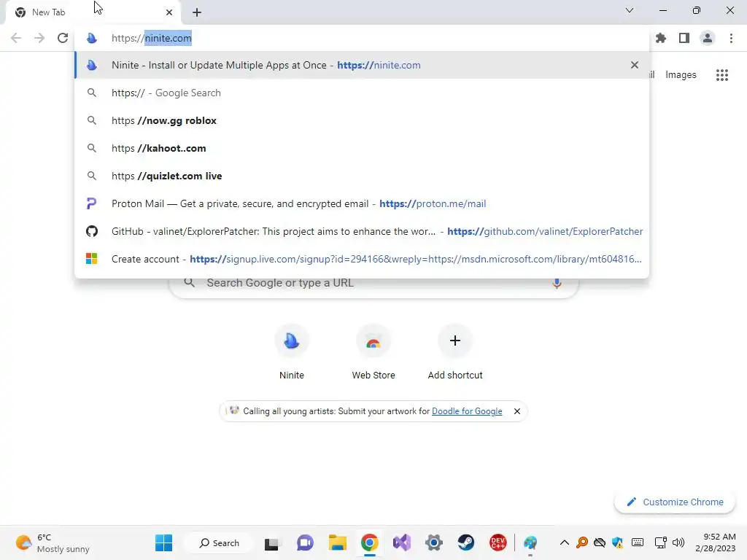Open the Windows Start menu

(x=164, y=542)
